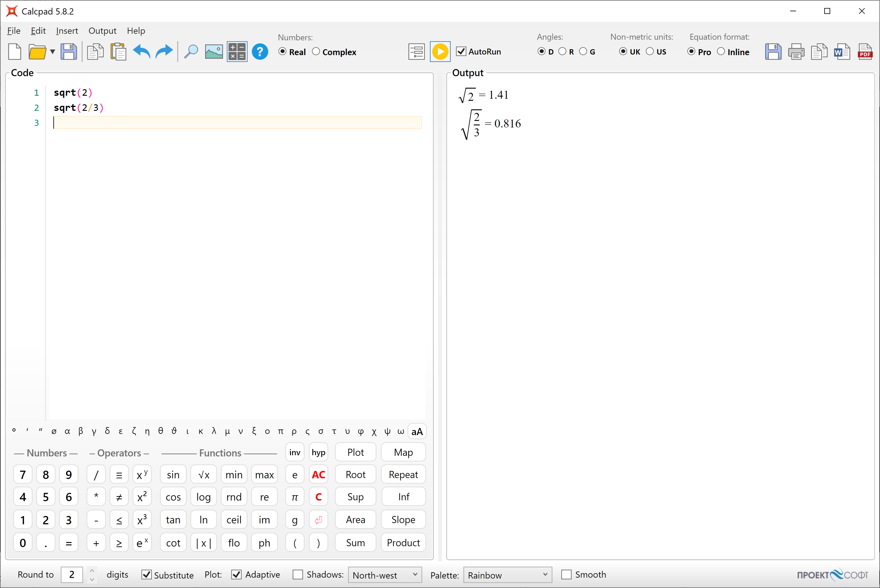Increase the Round to digits stepper
The height and width of the screenshot is (588, 880).
pyautogui.click(x=92, y=571)
